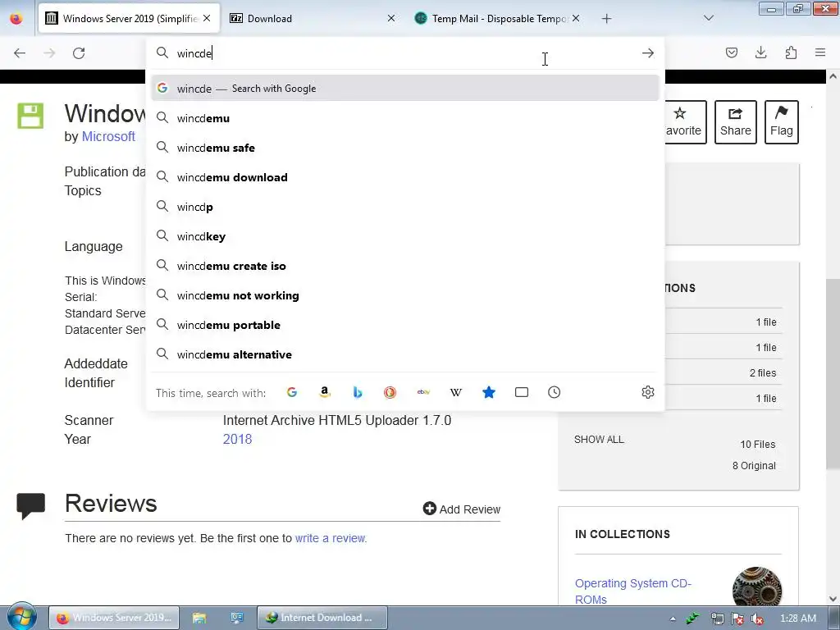The width and height of the screenshot is (840, 630).
Task: Select the 'wincdemu create iso' suggestion
Action: tap(405, 266)
